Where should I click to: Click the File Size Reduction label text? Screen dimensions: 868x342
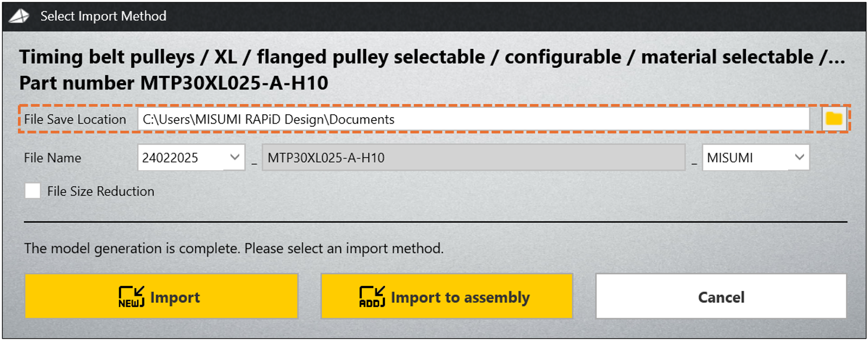pos(101,191)
